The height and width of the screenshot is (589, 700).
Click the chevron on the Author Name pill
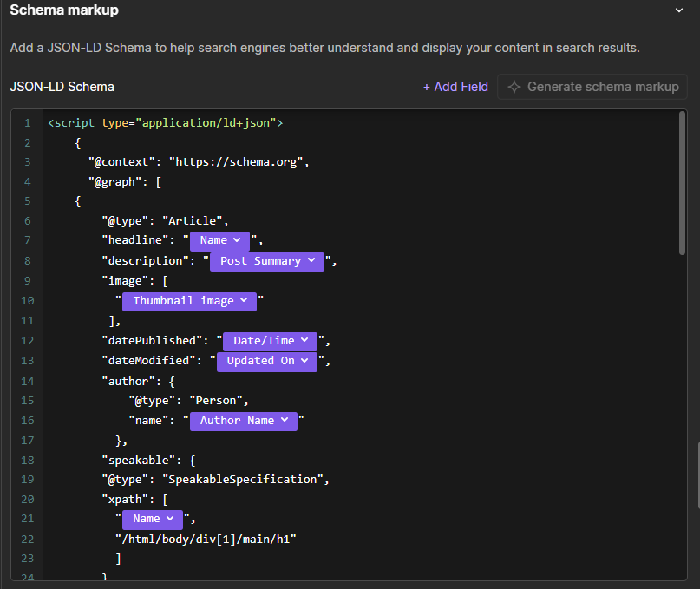pyautogui.click(x=286, y=420)
